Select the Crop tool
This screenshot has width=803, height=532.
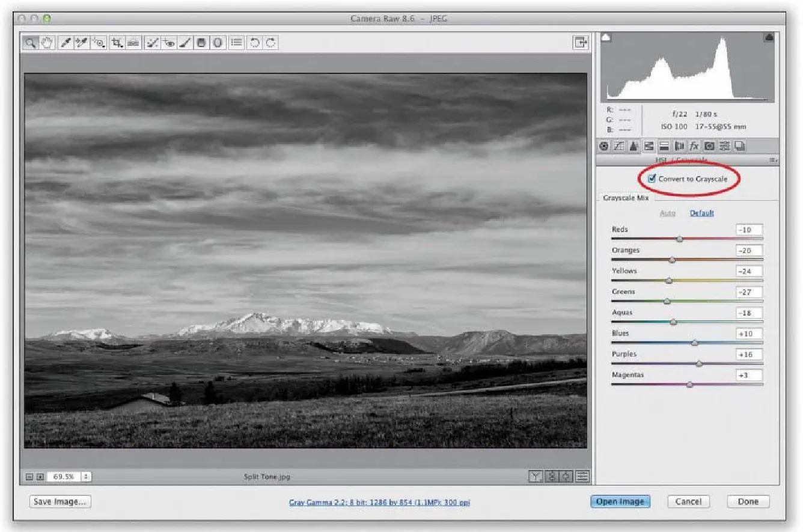pos(117,42)
